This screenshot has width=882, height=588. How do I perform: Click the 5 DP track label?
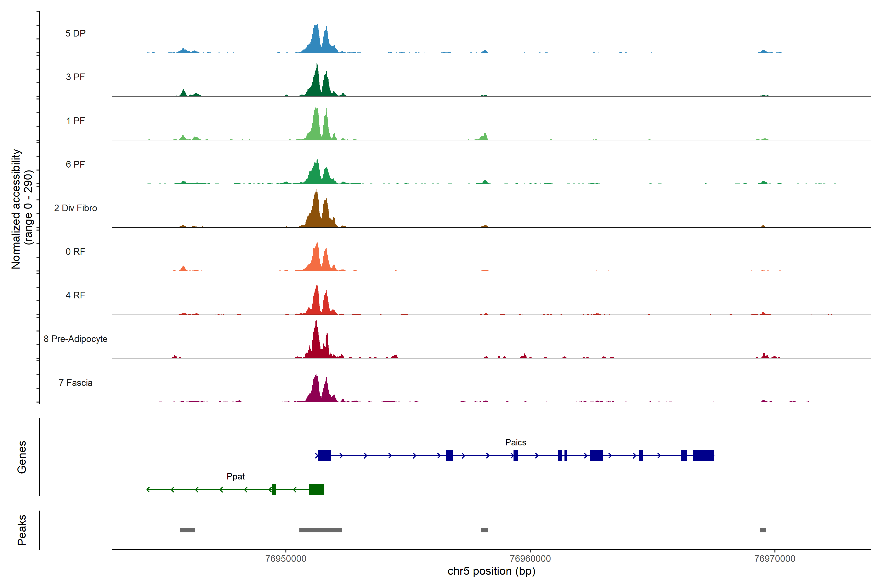pos(75,33)
